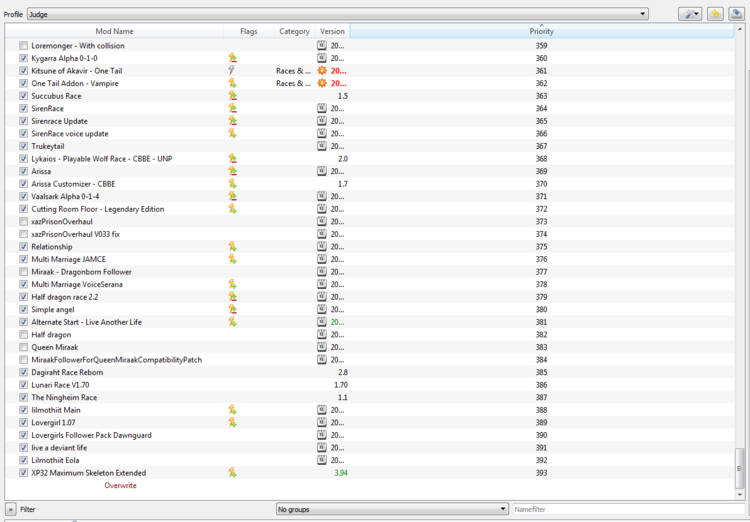Select the Lunari Race V1.70 row
The height and width of the screenshot is (522, 750).
tap(369, 385)
